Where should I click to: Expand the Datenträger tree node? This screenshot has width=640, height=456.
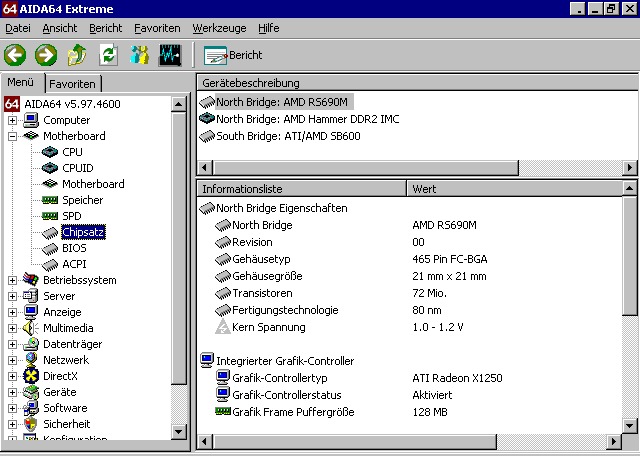pyautogui.click(x=12, y=344)
